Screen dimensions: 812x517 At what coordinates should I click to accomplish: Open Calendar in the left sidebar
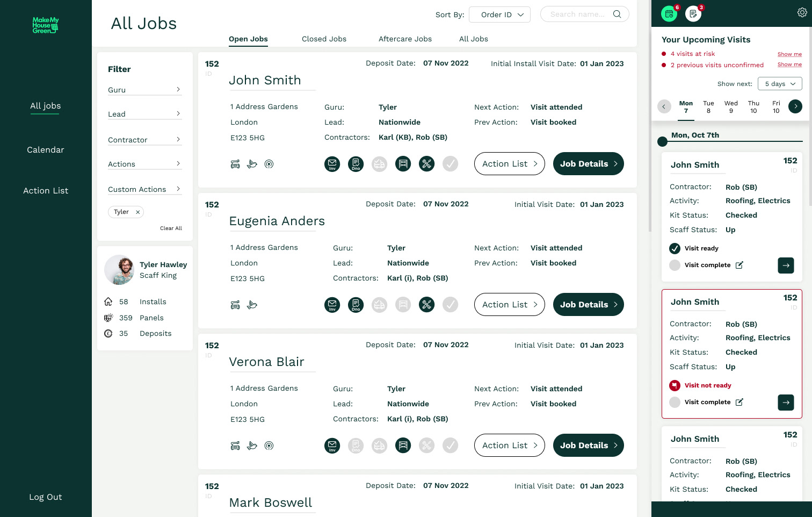(x=46, y=150)
